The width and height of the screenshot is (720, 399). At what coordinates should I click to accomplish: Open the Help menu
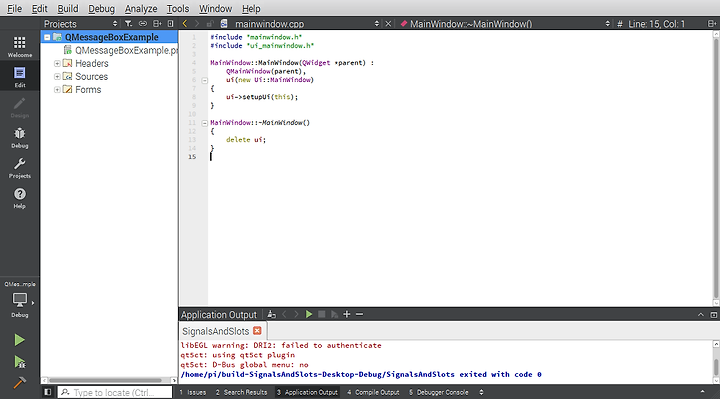(251, 8)
